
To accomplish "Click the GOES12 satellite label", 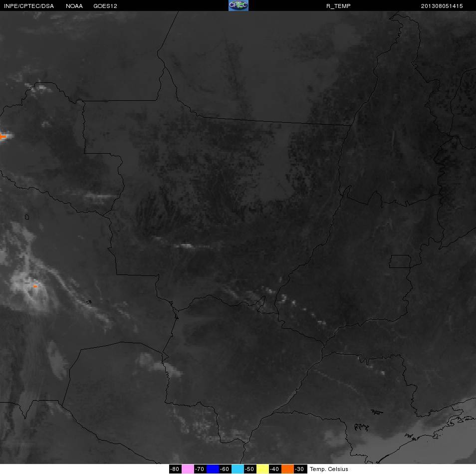I will (x=105, y=6).
